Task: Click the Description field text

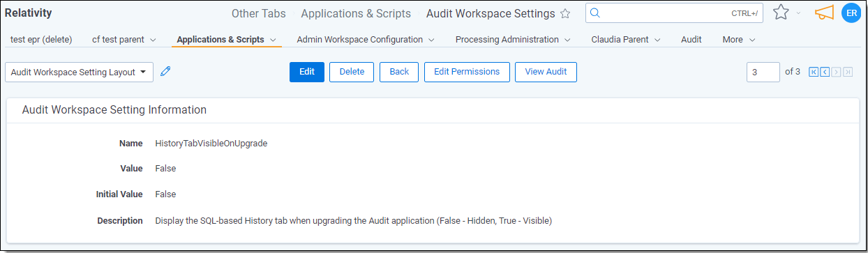Action: tap(353, 221)
